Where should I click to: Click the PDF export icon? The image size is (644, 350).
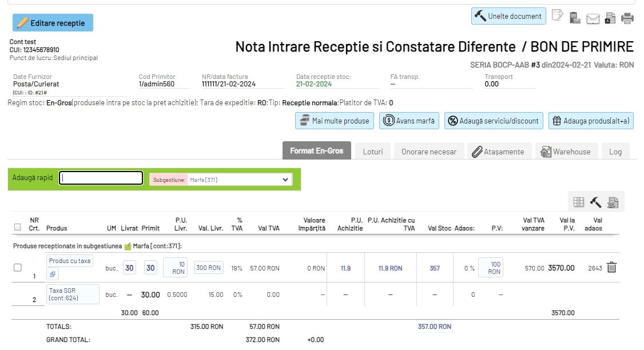pos(610,18)
